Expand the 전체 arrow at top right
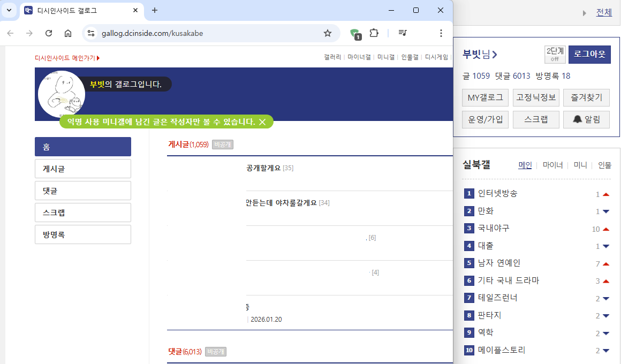Image resolution: width=621 pixels, height=364 pixels. click(x=584, y=13)
